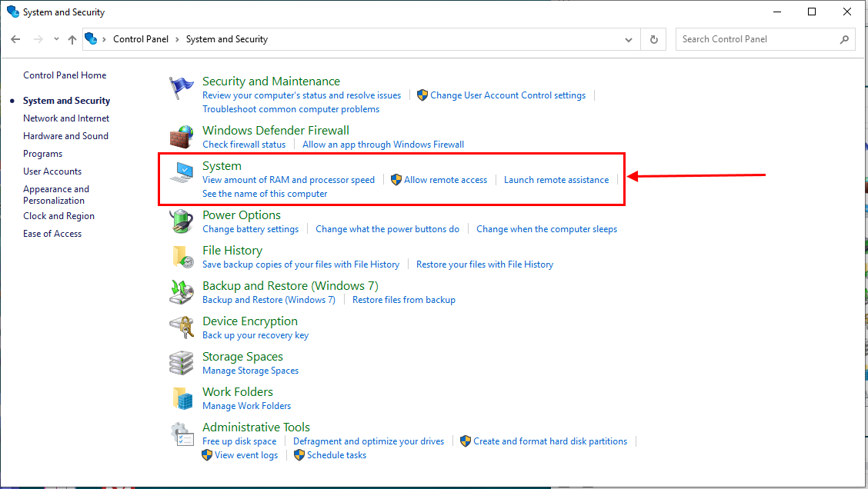Click the Administrative Tools gear icon
Image resolution: width=868 pixels, height=489 pixels.
tap(181, 434)
